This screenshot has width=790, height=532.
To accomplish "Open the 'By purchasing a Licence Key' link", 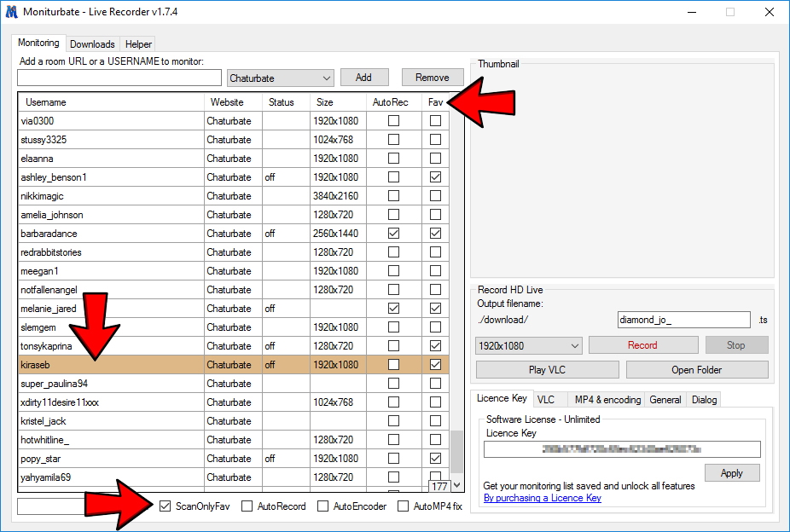I will pos(542,498).
